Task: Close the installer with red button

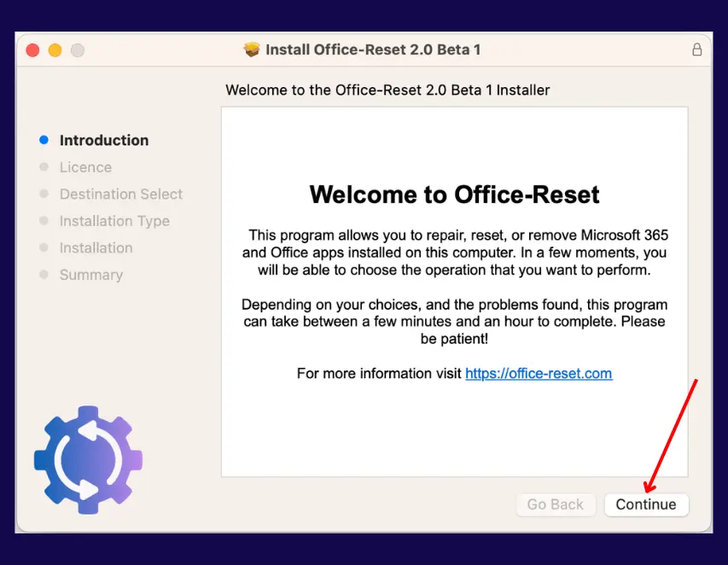Action: [x=32, y=50]
